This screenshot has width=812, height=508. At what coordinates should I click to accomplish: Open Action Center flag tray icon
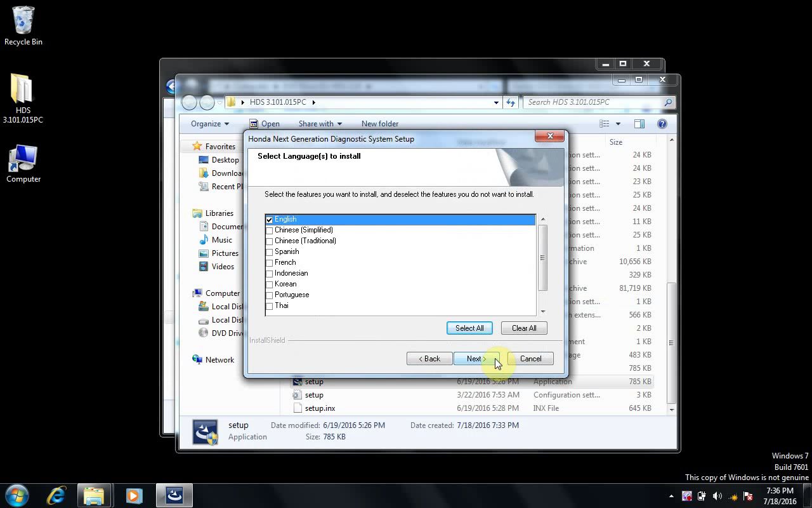point(748,496)
